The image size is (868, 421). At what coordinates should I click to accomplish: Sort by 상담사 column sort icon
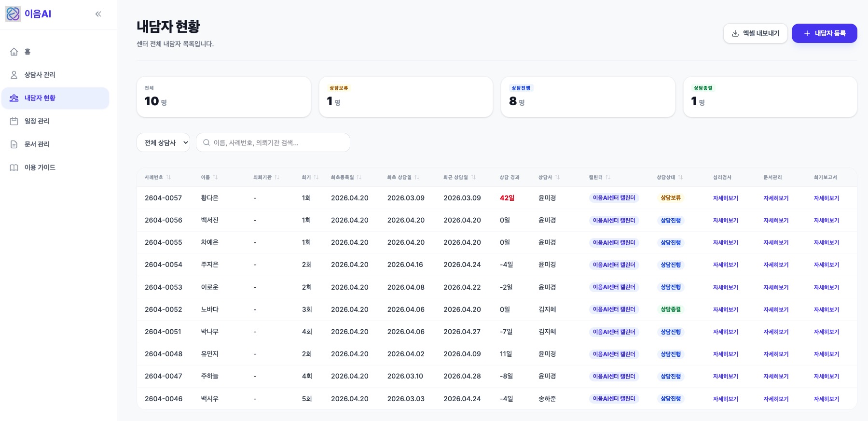[x=557, y=178]
